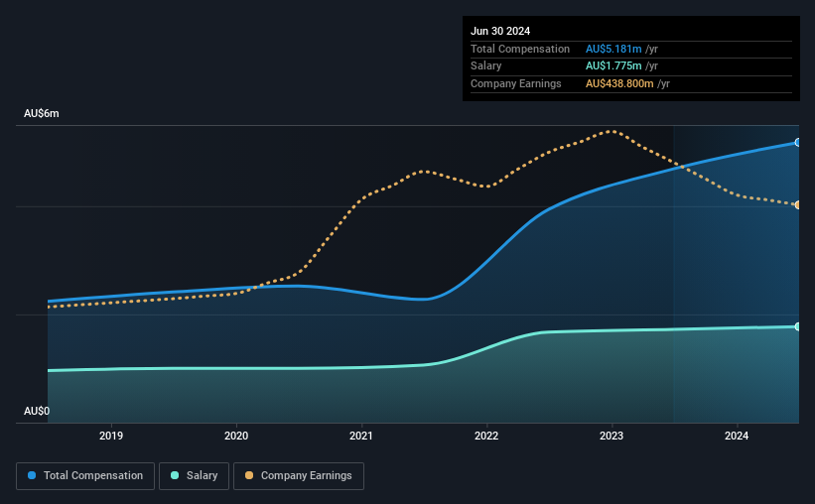Click the AU$5.181m total compensation value
815x504 pixels.
click(613, 49)
